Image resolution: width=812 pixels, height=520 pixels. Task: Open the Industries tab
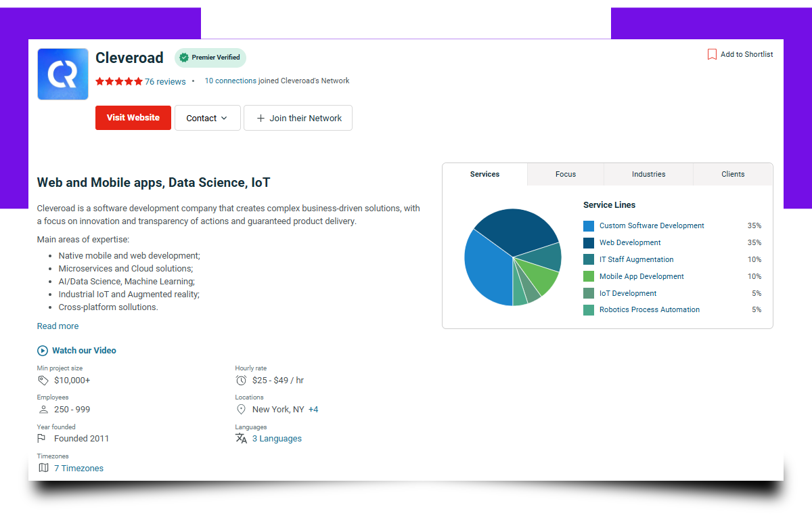pyautogui.click(x=648, y=174)
